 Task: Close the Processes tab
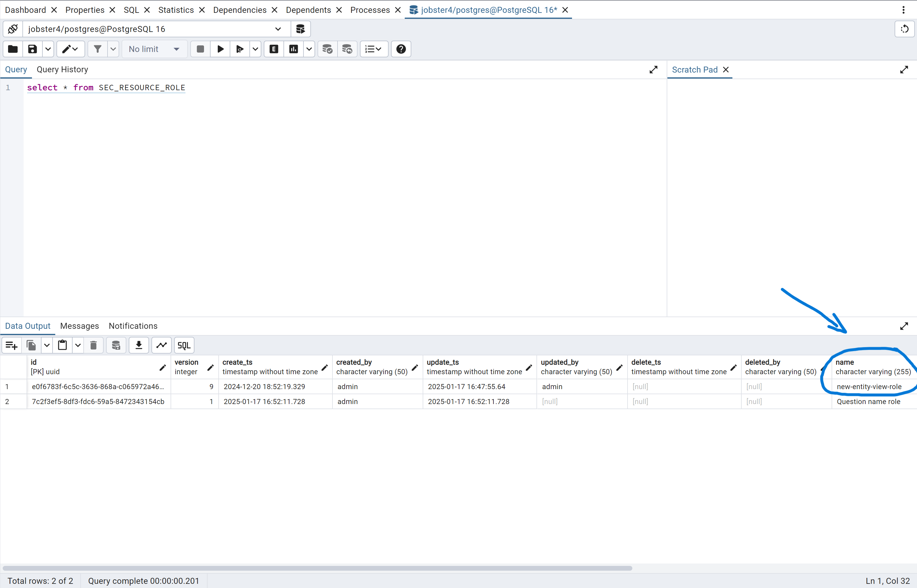[398, 10]
